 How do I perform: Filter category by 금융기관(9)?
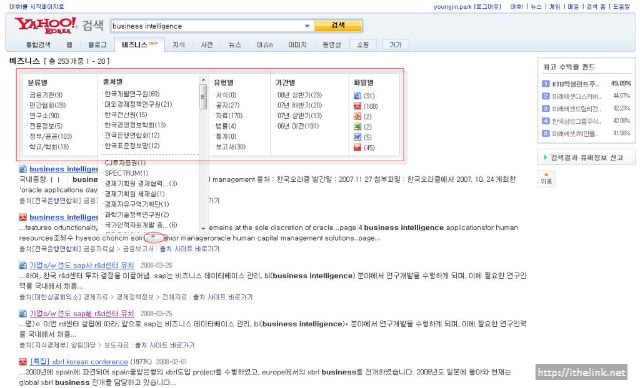pyautogui.click(x=46, y=95)
